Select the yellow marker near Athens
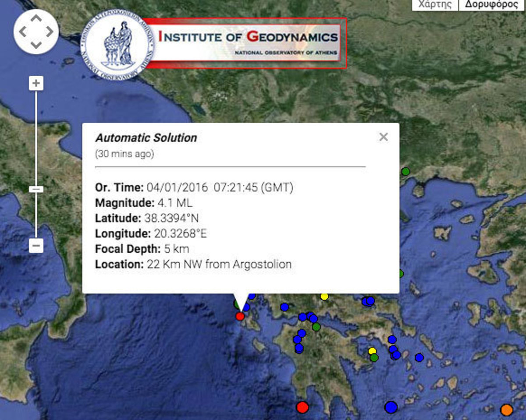Screen dimensions: 526x420 [372, 351]
